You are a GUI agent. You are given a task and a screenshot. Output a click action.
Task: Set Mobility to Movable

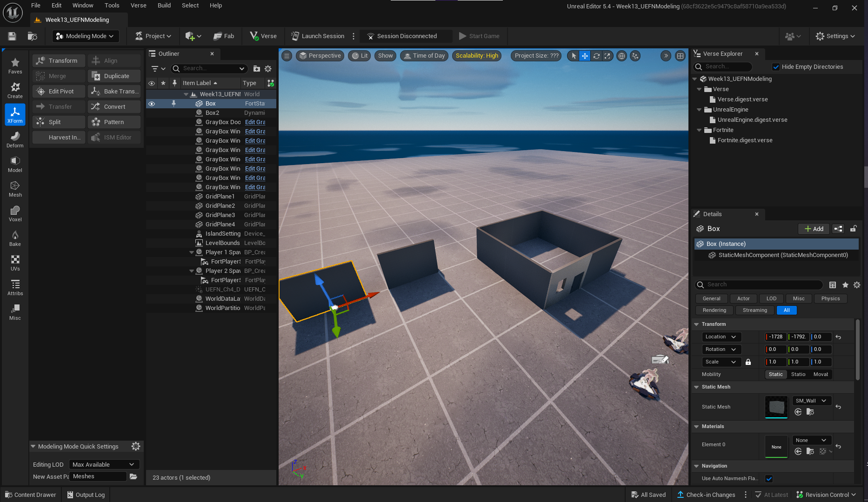click(821, 375)
